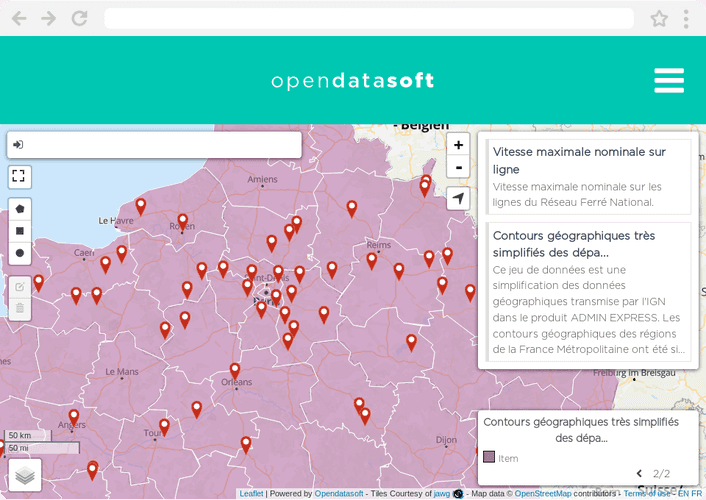Click the map search input field

click(154, 145)
